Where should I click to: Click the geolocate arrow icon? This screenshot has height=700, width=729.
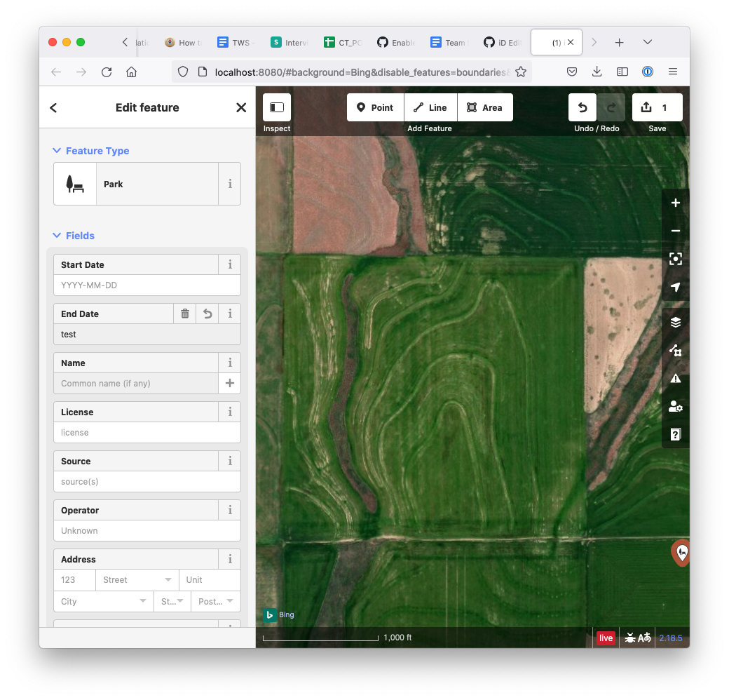click(676, 288)
